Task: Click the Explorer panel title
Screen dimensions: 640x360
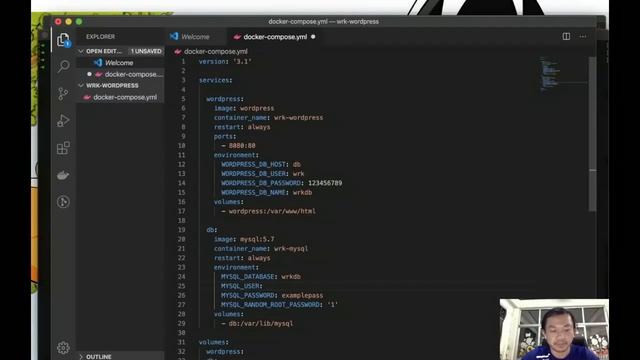Action: [100, 37]
